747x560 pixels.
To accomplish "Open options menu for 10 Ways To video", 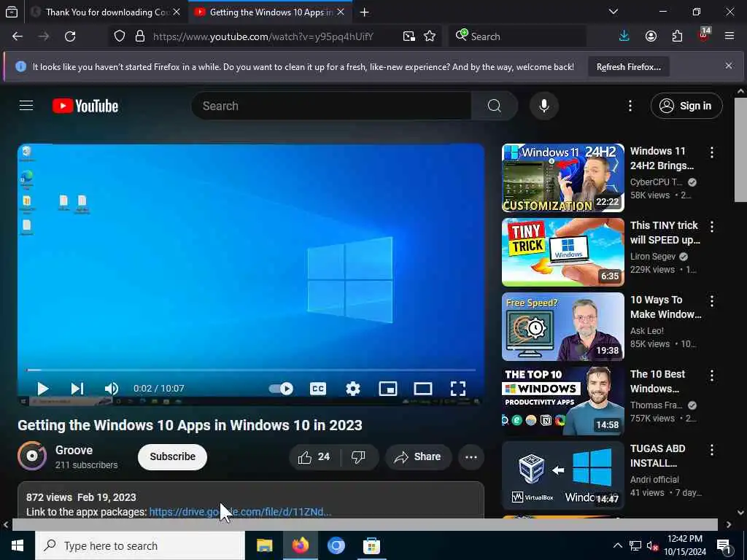I will [x=712, y=301].
